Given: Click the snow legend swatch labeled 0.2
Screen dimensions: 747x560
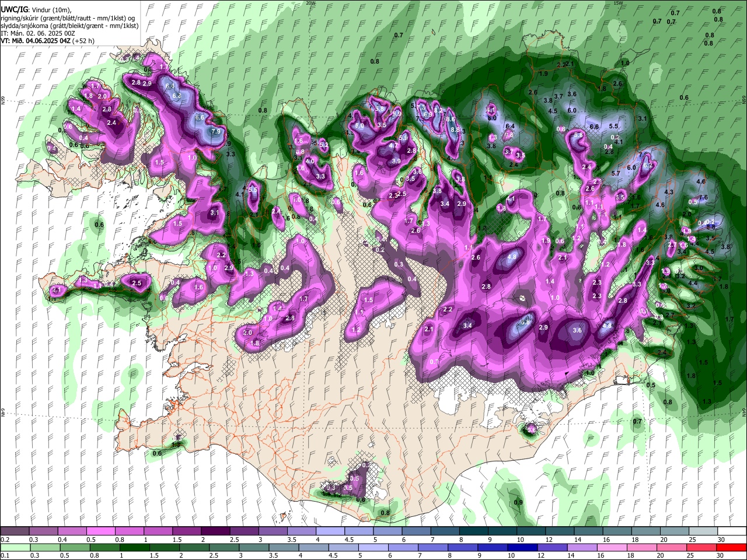Looking at the screenshot, I should point(15,531).
